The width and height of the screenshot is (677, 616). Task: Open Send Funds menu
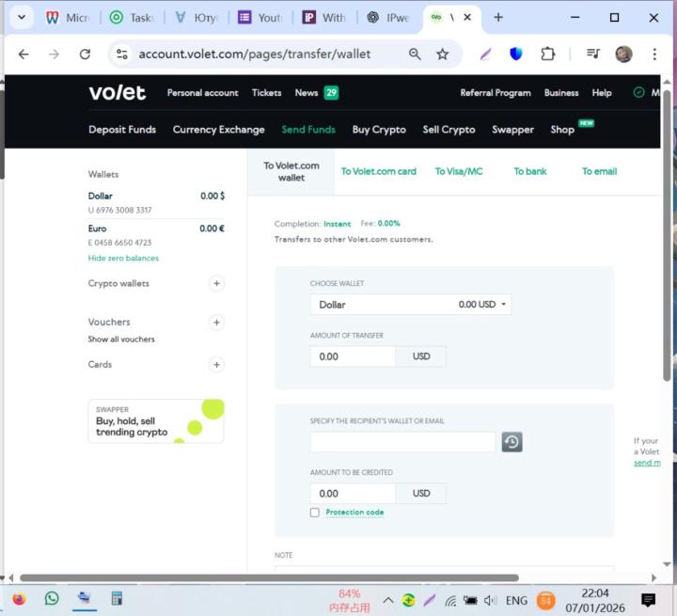point(308,130)
